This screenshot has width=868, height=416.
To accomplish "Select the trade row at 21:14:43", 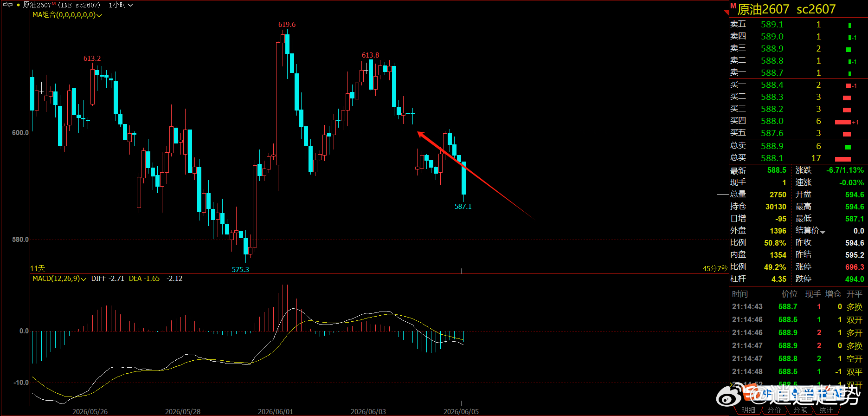I will 797,307.
